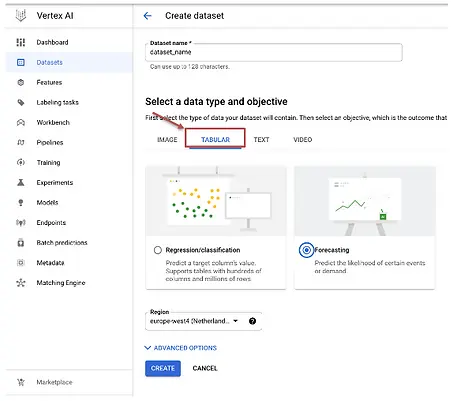Click the Create dataset heading
This screenshot has width=453, height=401.
pos(194,16)
